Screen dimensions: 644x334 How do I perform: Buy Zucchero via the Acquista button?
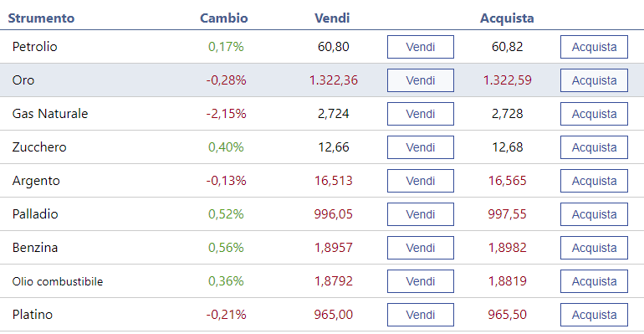(594, 147)
